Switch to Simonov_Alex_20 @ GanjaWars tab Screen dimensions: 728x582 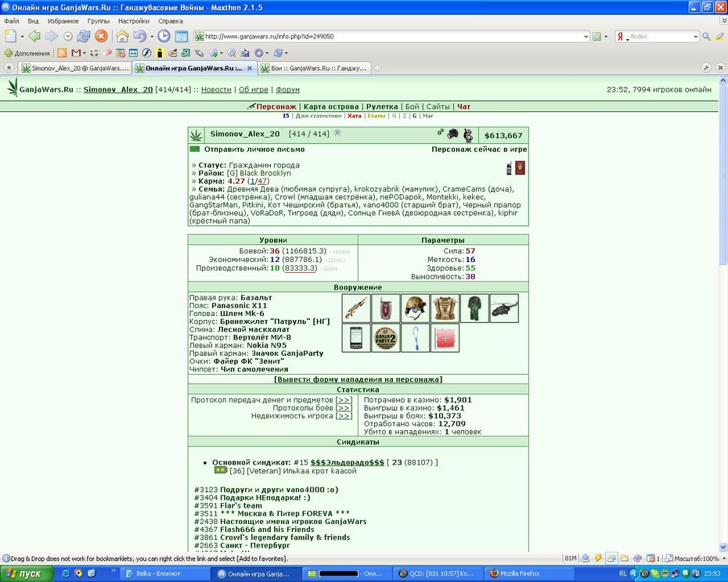click(x=74, y=68)
